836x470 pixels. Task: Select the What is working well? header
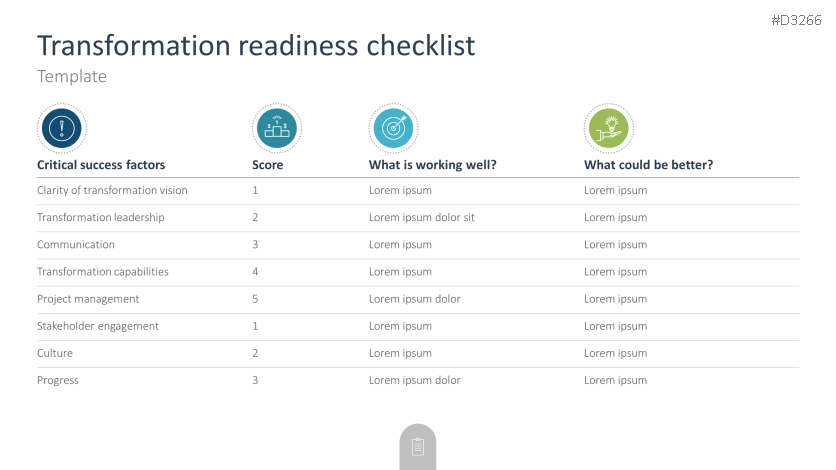click(433, 165)
